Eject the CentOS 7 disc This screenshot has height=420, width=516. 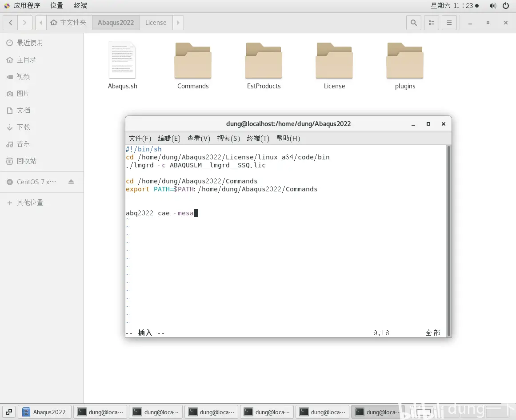(71, 182)
